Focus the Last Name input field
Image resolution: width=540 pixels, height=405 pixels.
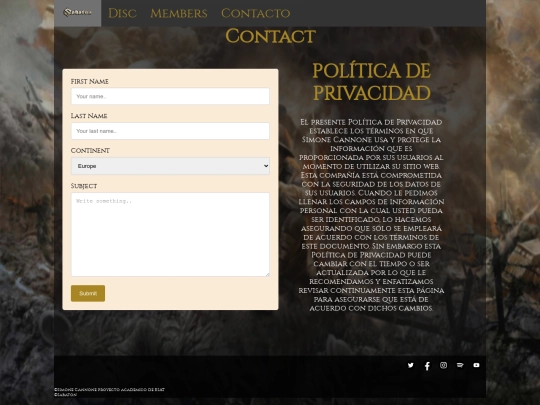(170, 131)
